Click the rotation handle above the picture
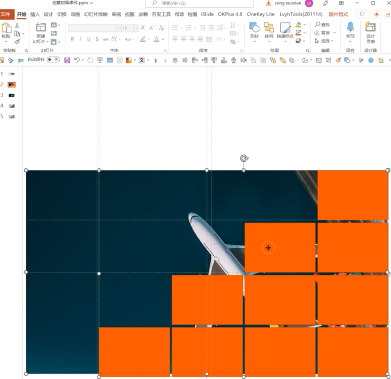This screenshot has width=391, height=379. pyautogui.click(x=244, y=158)
